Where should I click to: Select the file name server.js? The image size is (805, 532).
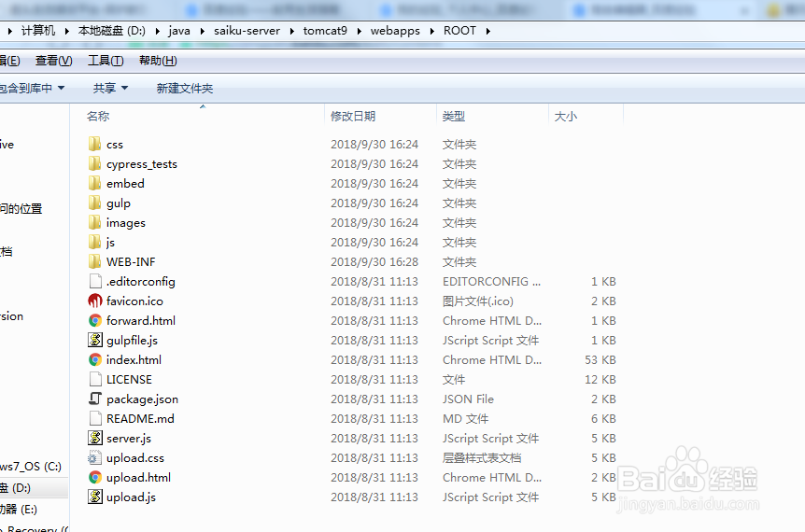tap(129, 439)
